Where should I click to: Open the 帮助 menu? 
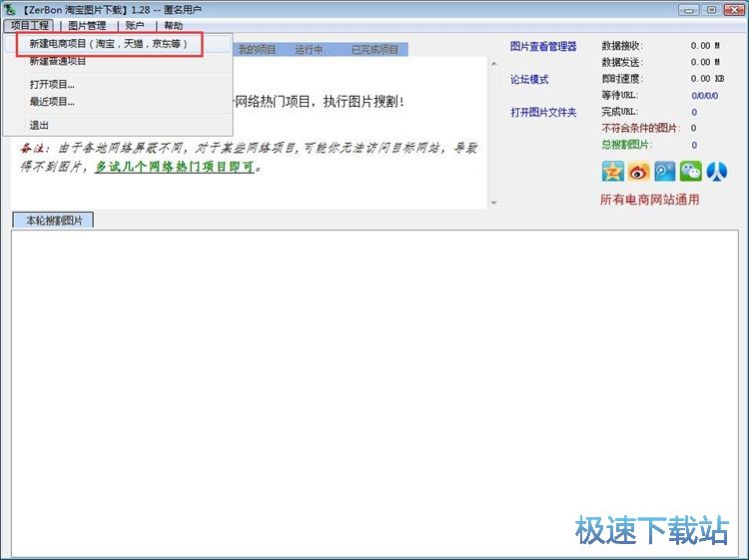point(174,25)
